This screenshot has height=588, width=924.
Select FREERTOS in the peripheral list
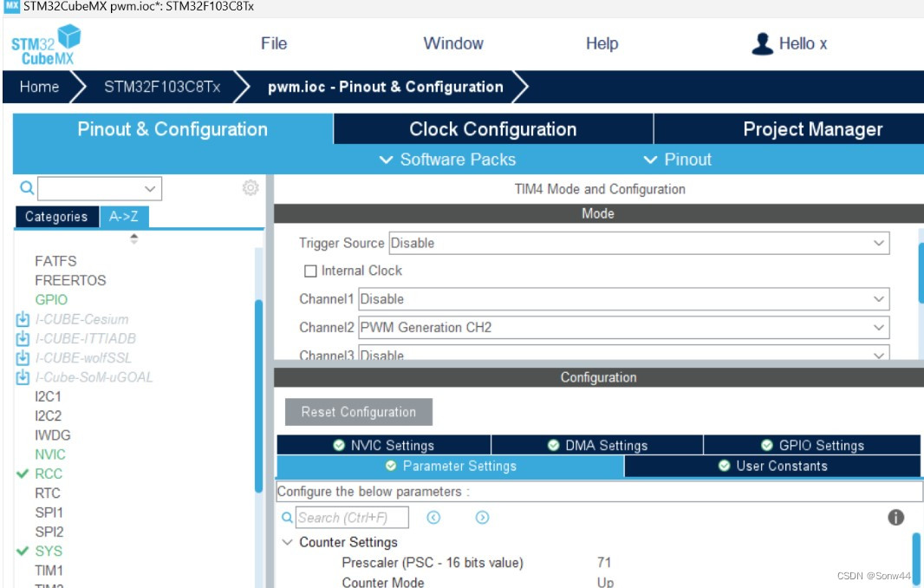(70, 280)
